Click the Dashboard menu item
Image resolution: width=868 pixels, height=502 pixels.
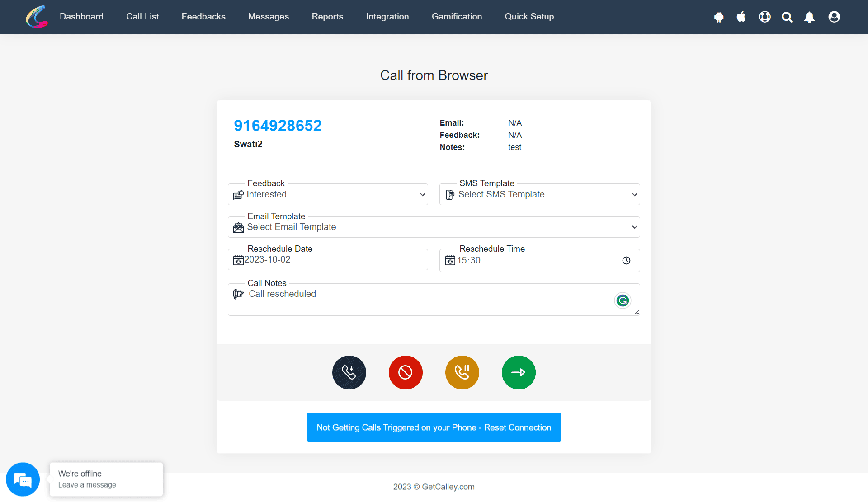pos(82,16)
